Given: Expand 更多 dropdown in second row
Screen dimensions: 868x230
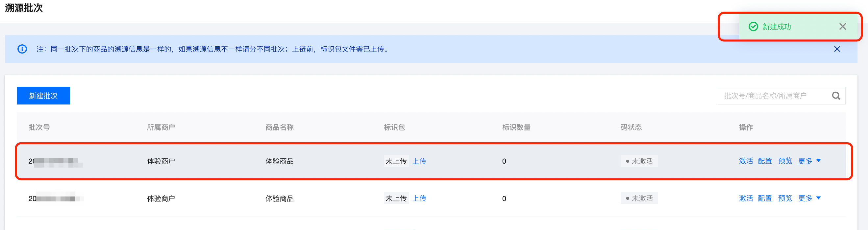Looking at the screenshot, I should coord(809,198).
